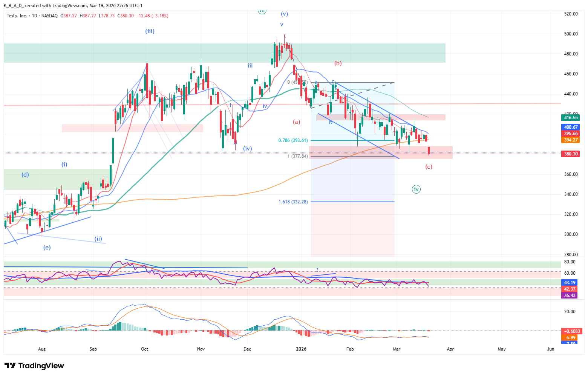
Task: Click the 1 (377.84) Fibonacci level label
Action: click(297, 156)
